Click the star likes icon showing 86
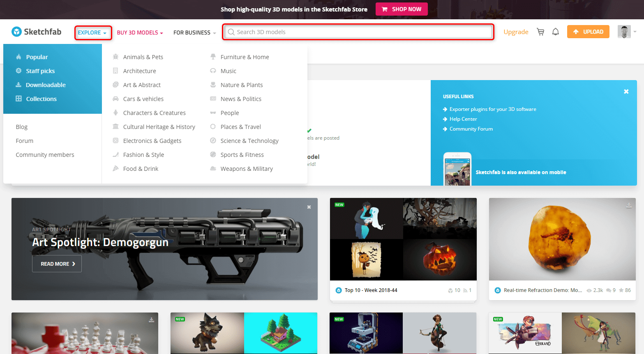 pyautogui.click(x=621, y=290)
